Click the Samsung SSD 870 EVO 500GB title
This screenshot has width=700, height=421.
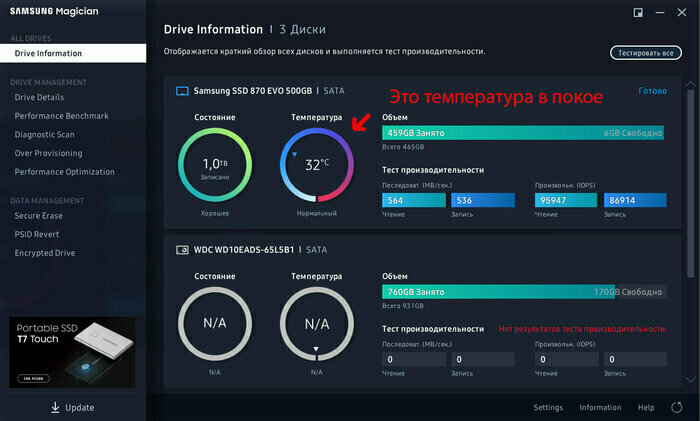(x=253, y=91)
